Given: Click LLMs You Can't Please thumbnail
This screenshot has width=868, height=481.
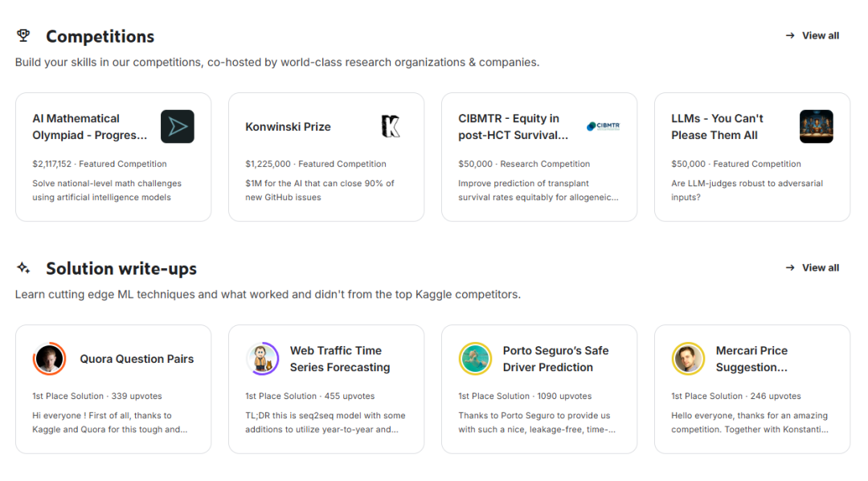Looking at the screenshot, I should tap(816, 127).
